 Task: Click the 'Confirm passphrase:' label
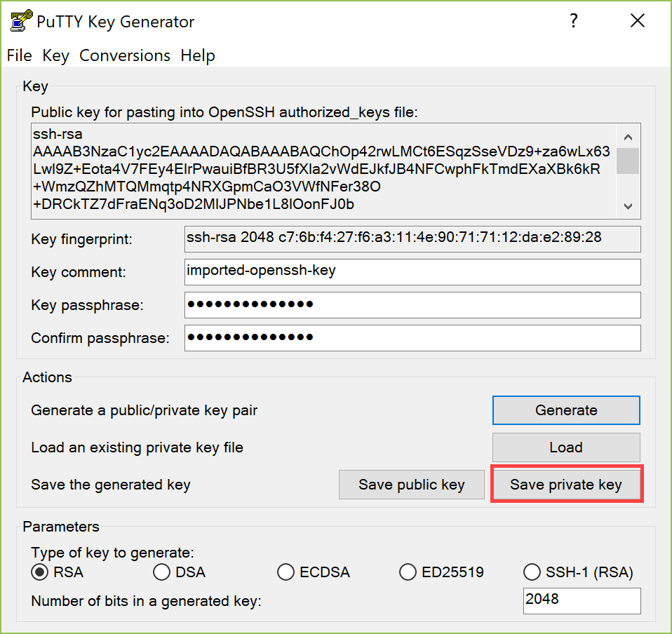100,338
